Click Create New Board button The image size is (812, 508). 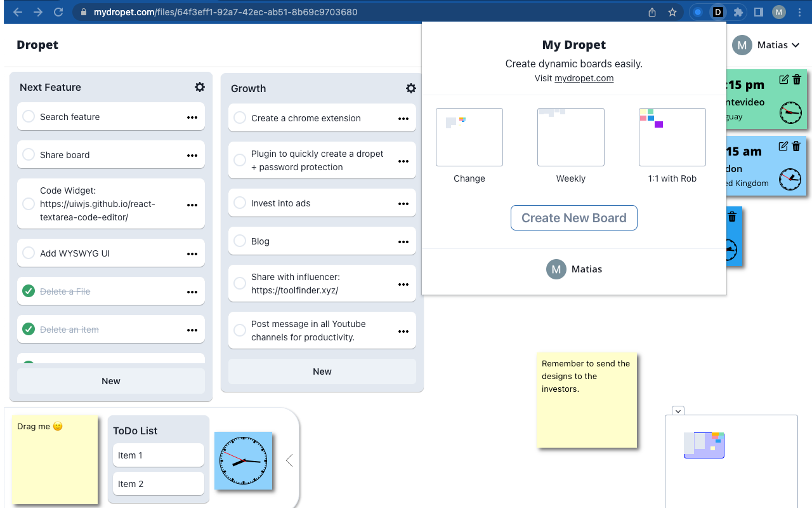[x=574, y=218]
